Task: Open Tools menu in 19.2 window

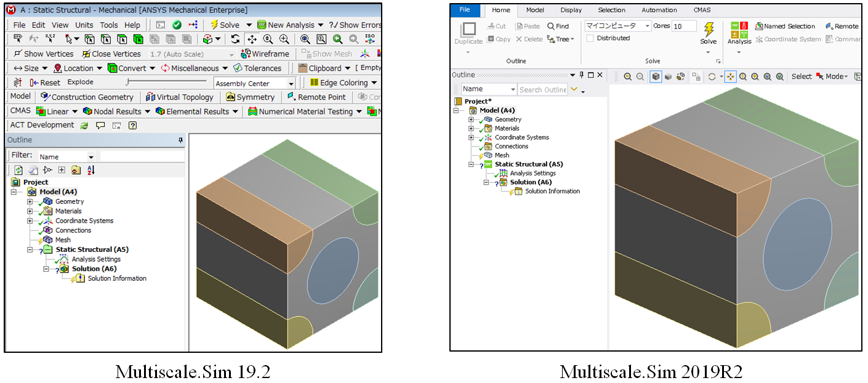Action: click(x=109, y=25)
